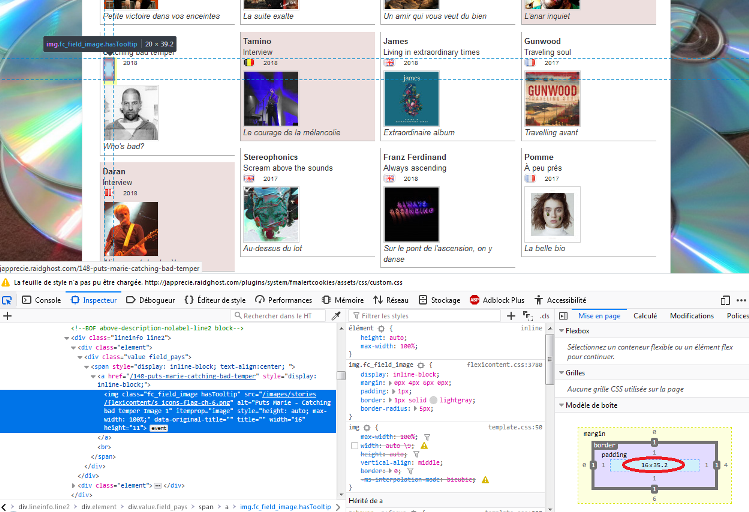Open the Mémoire panel
Image resolution: width=749 pixels, height=512 pixels.
[x=343, y=300]
